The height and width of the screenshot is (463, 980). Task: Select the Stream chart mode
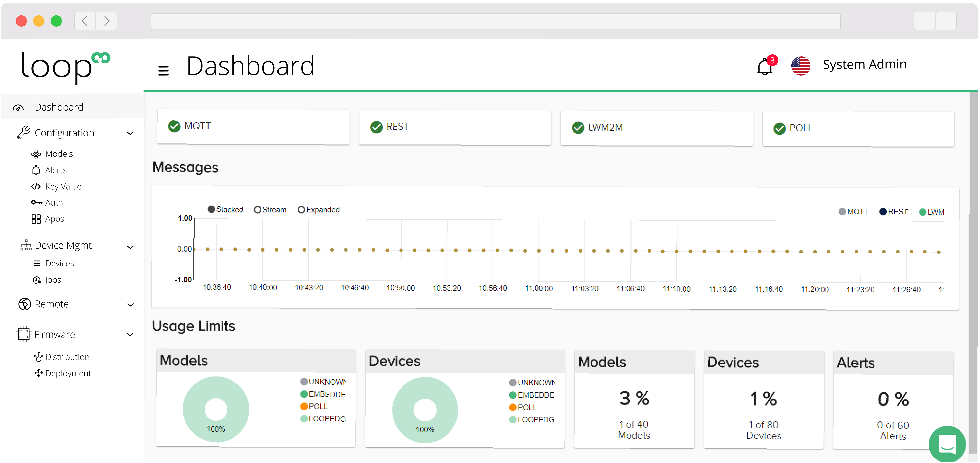tap(270, 210)
